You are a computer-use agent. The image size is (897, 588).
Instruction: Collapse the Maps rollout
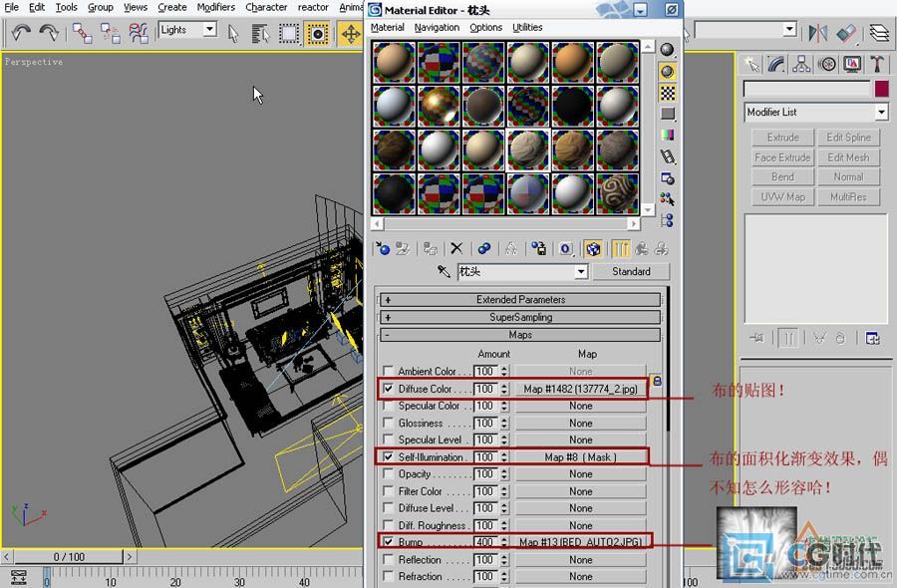coord(520,335)
